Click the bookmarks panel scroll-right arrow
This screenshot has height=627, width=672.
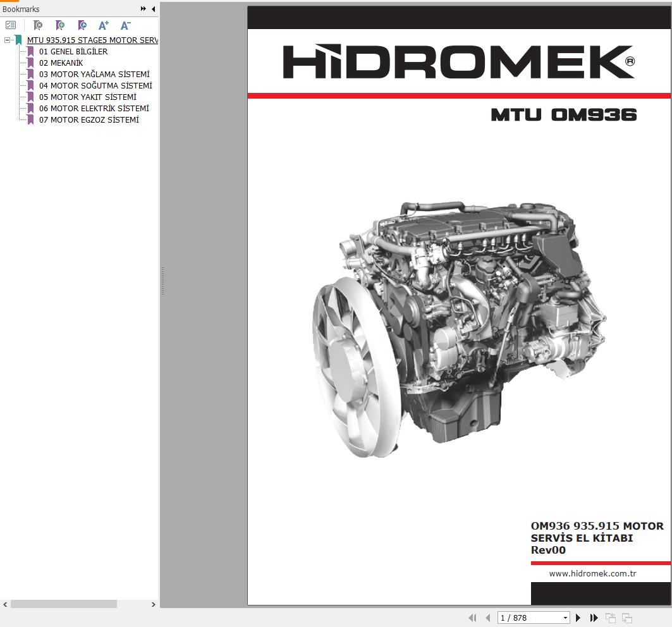(x=154, y=604)
